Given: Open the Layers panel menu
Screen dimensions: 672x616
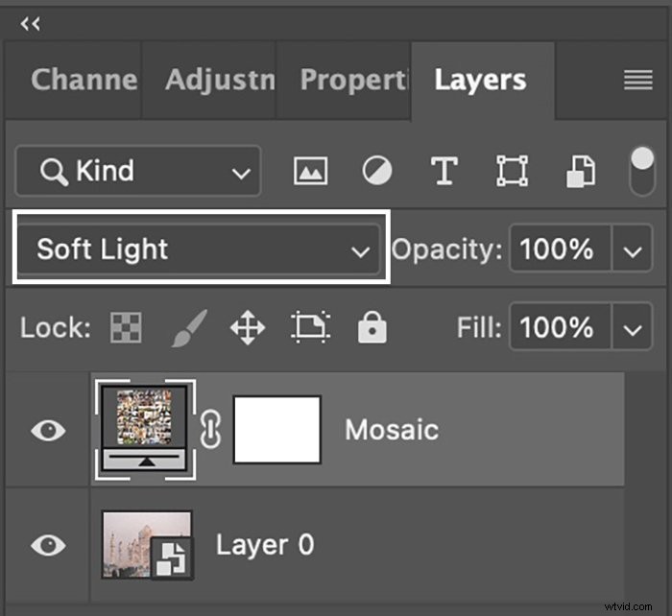Looking at the screenshot, I should pos(638,80).
